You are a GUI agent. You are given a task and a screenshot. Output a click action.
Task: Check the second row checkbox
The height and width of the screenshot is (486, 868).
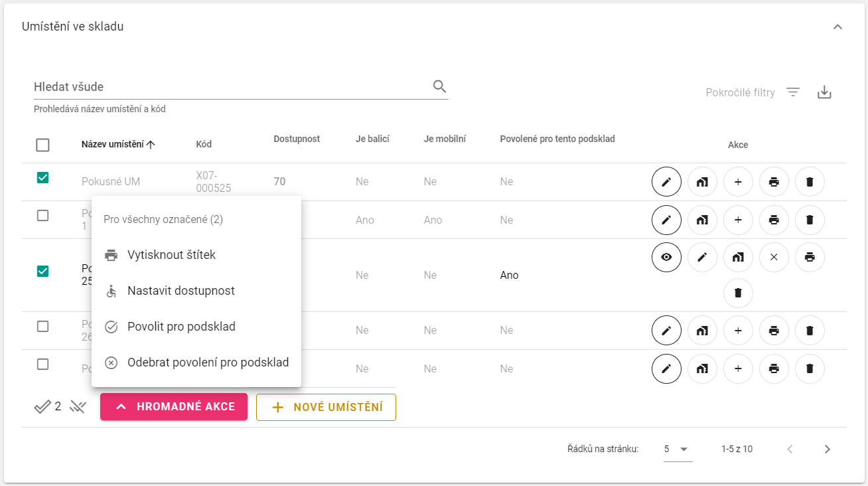(x=42, y=216)
